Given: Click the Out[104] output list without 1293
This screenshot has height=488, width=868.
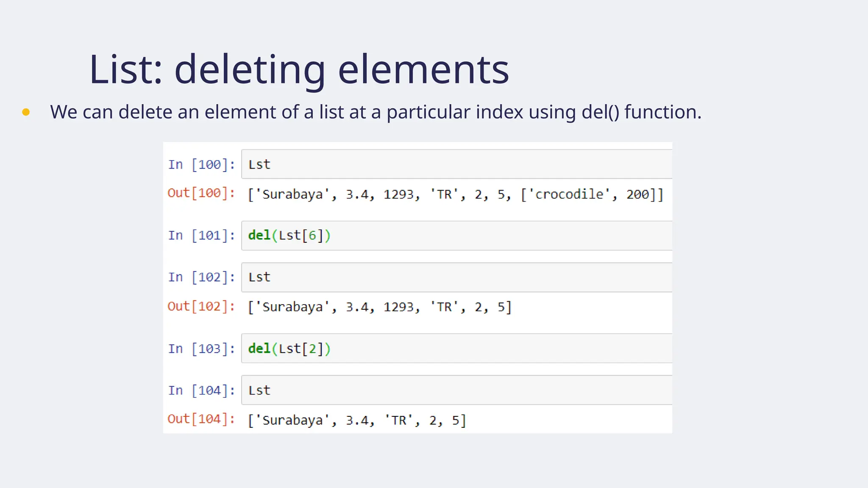Looking at the screenshot, I should click(357, 420).
